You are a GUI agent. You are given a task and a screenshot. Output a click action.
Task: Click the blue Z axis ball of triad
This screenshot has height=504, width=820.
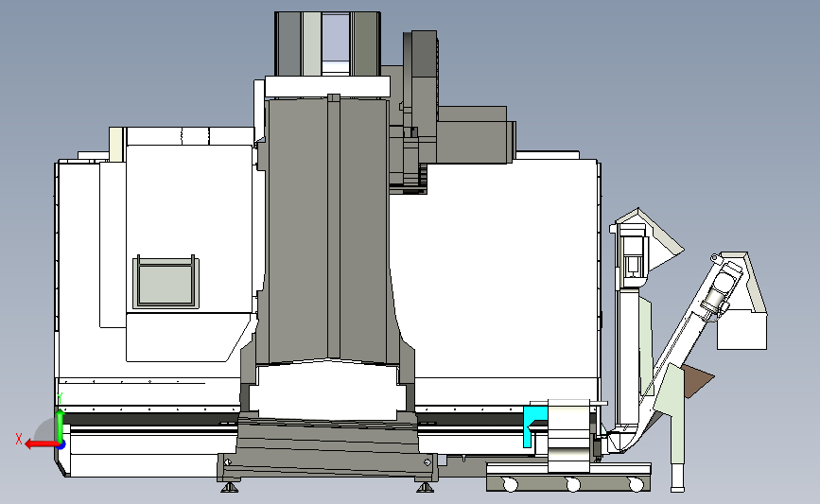tap(61, 445)
